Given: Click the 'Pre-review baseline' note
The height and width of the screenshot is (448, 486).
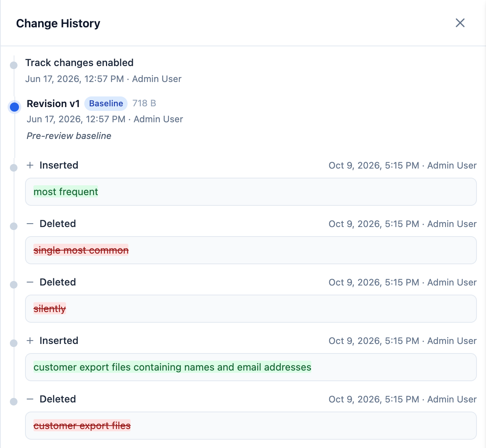Looking at the screenshot, I should (69, 136).
